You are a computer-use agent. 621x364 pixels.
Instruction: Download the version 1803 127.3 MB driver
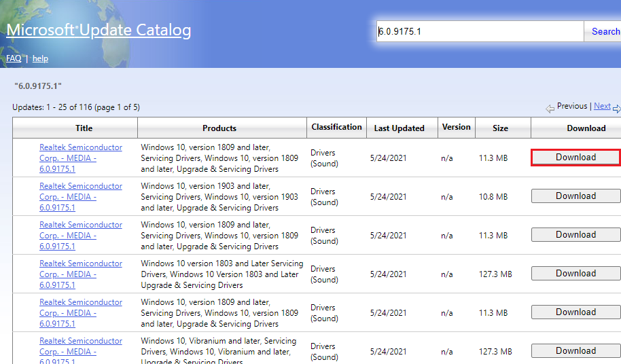pyautogui.click(x=576, y=274)
